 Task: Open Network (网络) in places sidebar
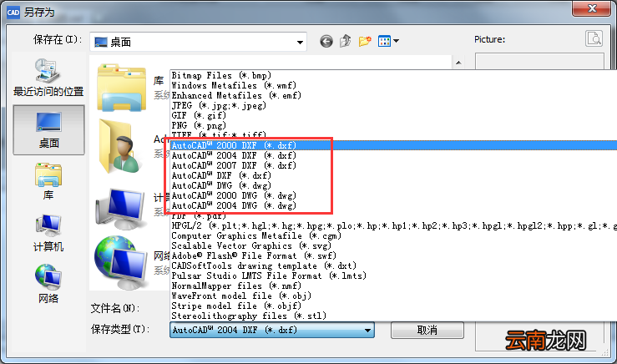coord(48,285)
